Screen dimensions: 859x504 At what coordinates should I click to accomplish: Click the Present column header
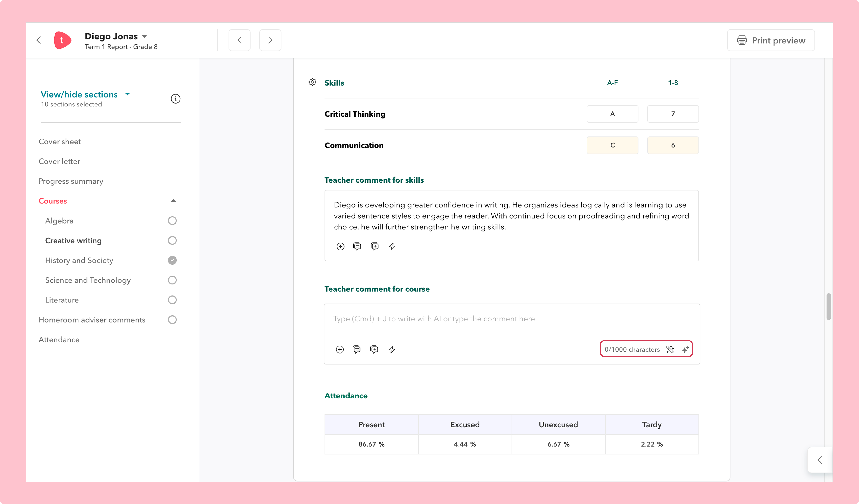[x=371, y=425]
